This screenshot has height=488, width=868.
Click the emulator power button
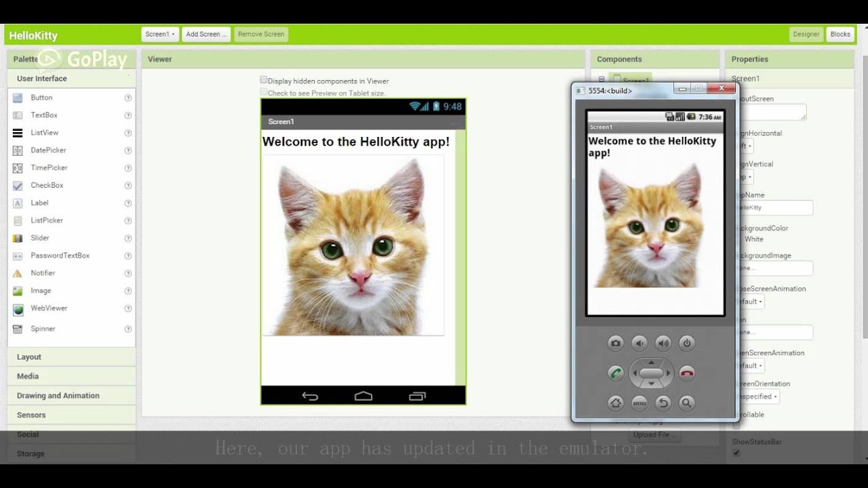point(687,343)
